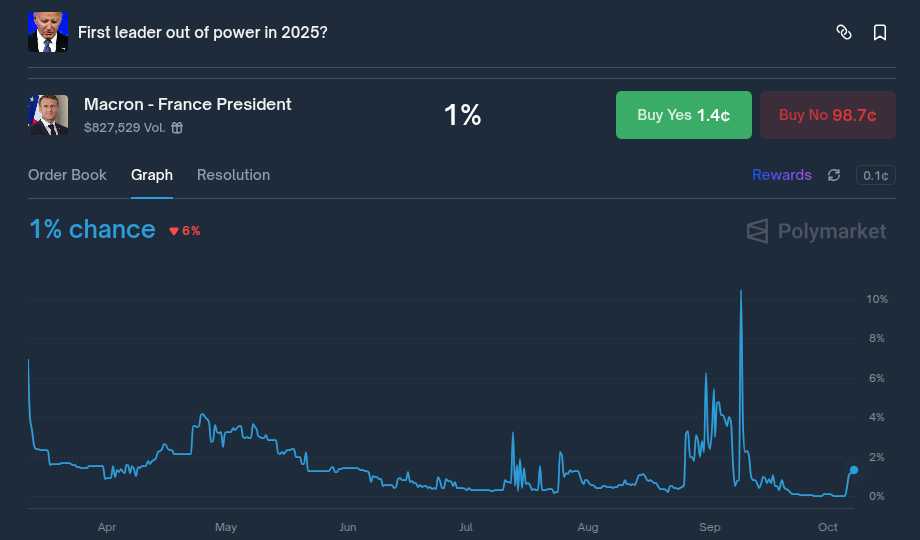Click the blue endpoint dot on the graph
Viewport: 920px width, 540px height.
pyautogui.click(x=854, y=470)
